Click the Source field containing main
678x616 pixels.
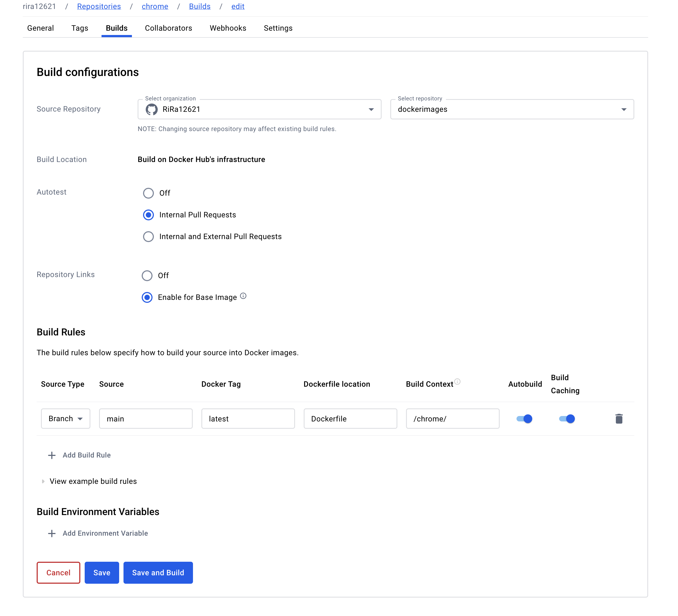(x=146, y=419)
